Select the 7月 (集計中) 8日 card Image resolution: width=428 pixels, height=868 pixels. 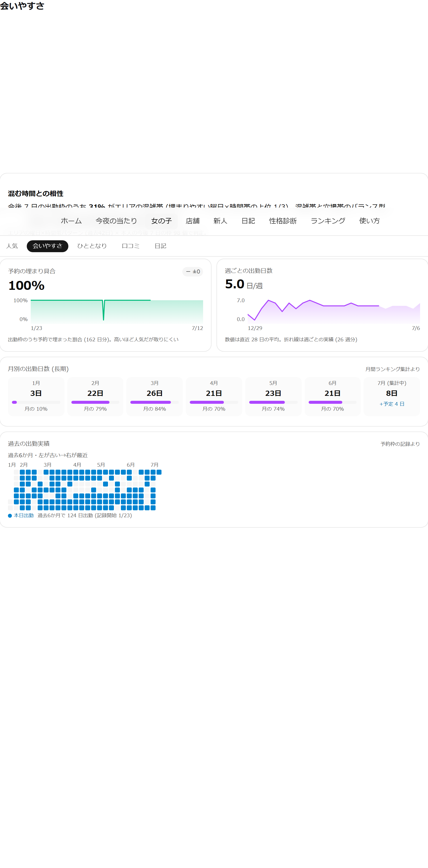click(392, 396)
